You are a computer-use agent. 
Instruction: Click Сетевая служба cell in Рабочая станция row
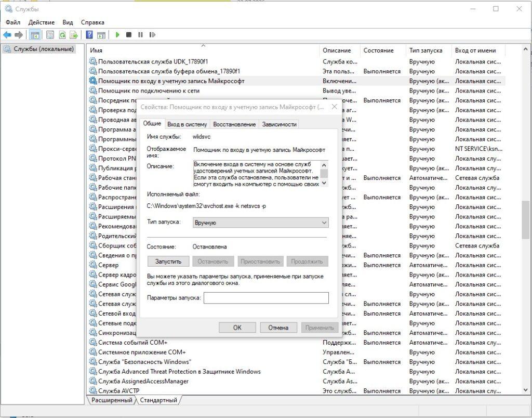pos(477,178)
